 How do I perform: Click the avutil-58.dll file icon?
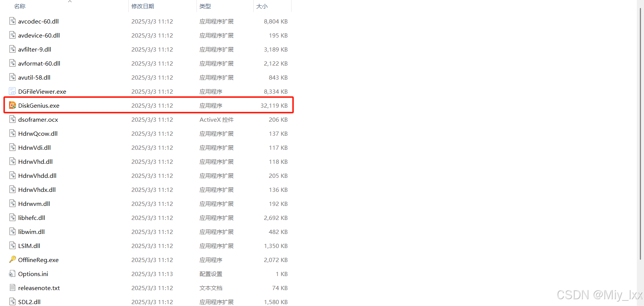pyautogui.click(x=12, y=77)
